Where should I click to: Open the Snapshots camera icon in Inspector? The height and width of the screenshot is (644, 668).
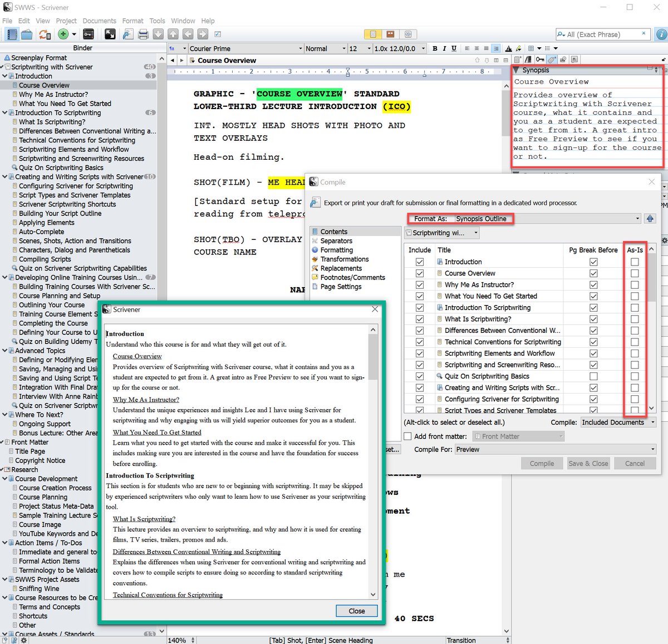pos(563,59)
